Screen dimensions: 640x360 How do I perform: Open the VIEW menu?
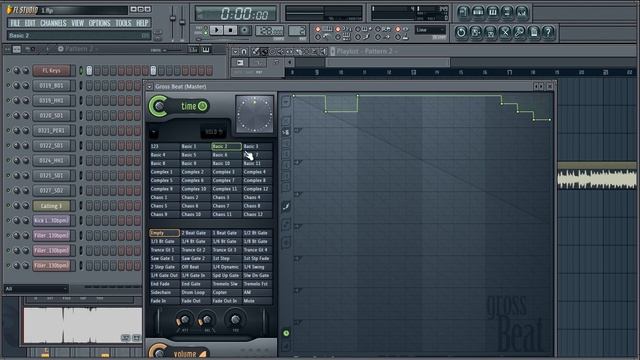[x=77, y=23]
